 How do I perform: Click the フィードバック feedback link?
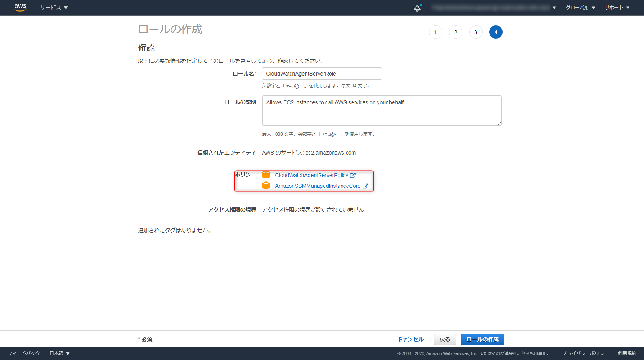[24, 353]
